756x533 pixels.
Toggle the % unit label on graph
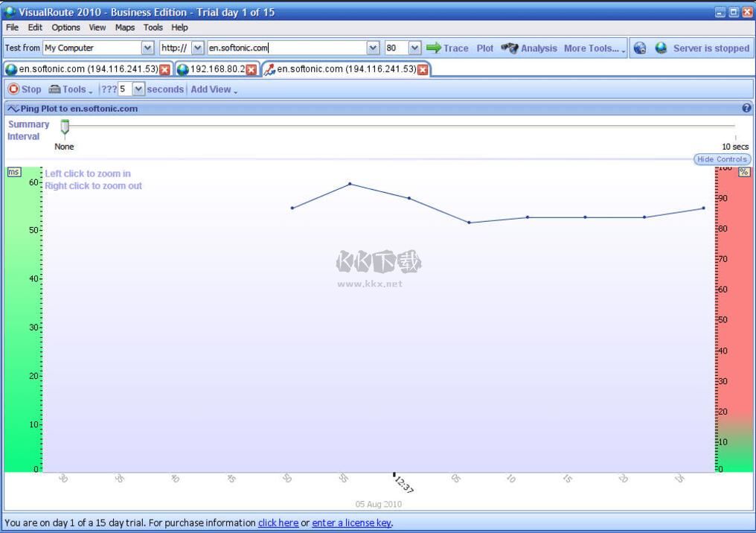click(x=743, y=172)
